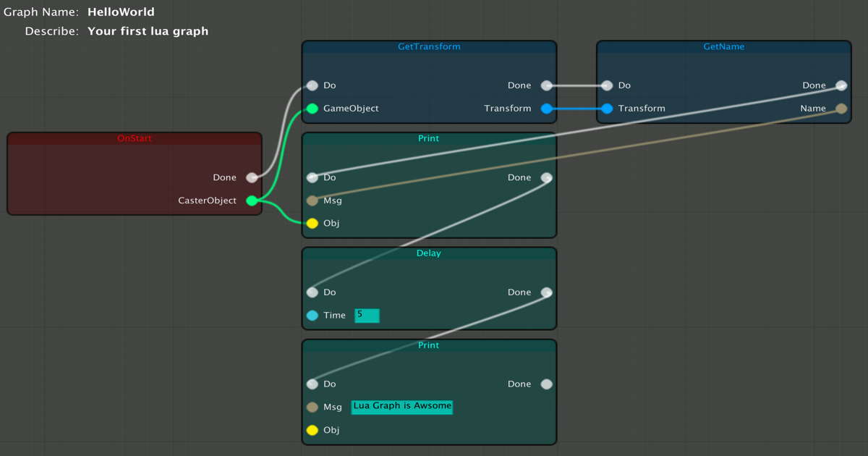Screen dimensions: 868x456
Task: Select the GetName node header
Action: (723, 46)
